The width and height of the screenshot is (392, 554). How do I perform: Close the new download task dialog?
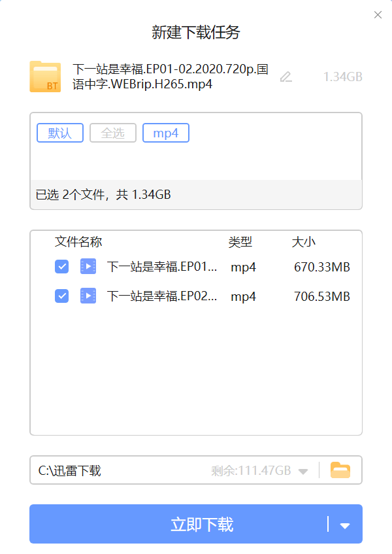pyautogui.click(x=378, y=14)
